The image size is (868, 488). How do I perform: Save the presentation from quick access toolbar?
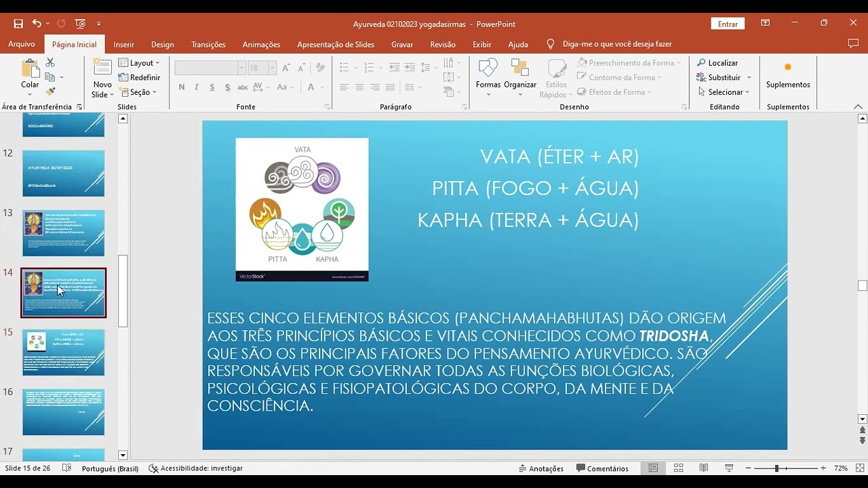(18, 24)
